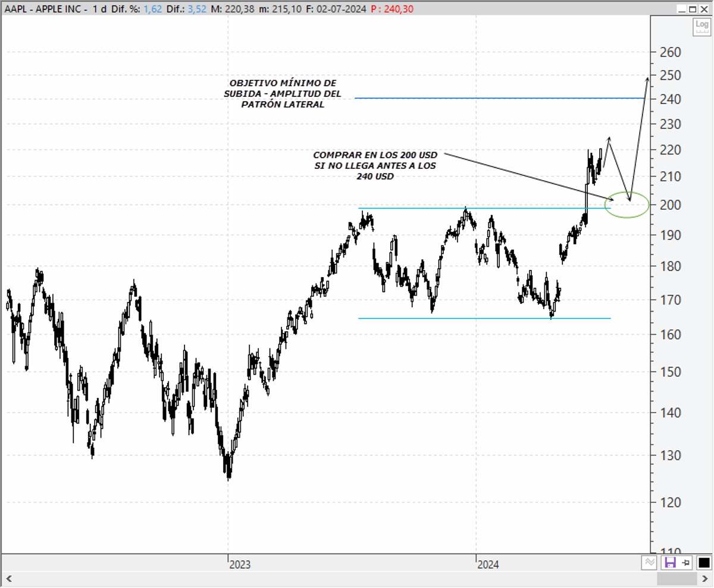The image size is (714, 588).
Task: Click the 250 price axis label
Action: coord(670,76)
